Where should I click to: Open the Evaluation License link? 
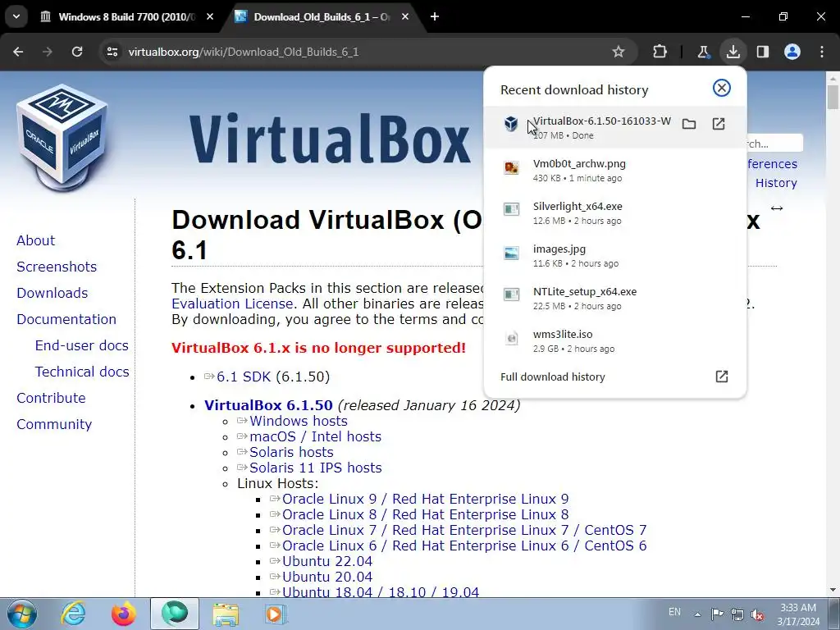click(232, 304)
